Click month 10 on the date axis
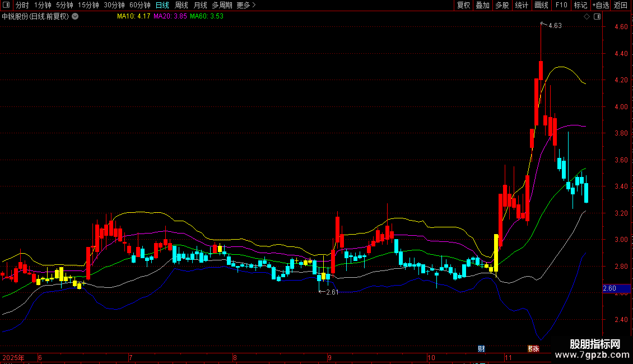633x364 pixels. click(x=431, y=357)
